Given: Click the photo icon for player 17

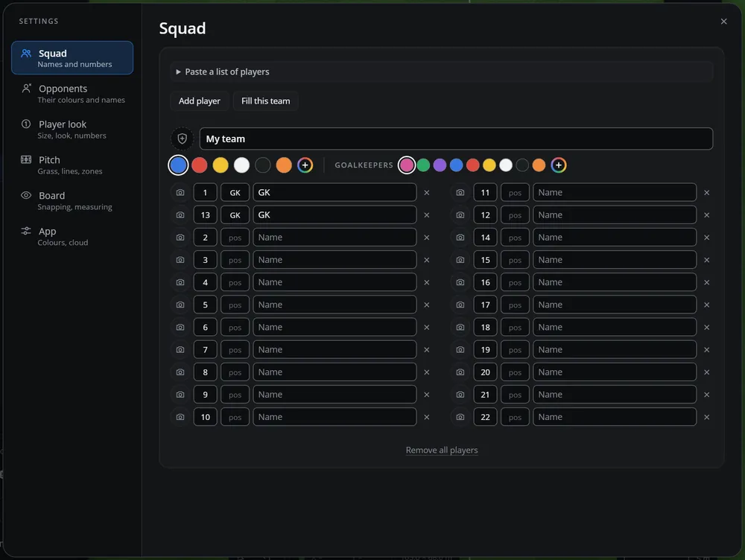Looking at the screenshot, I should [460, 305].
